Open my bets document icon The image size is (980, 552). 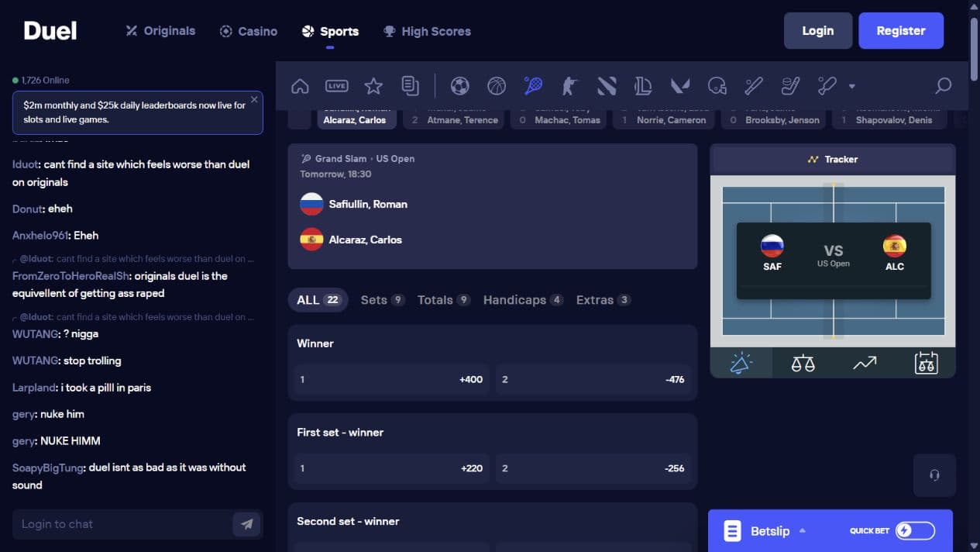[x=411, y=86]
